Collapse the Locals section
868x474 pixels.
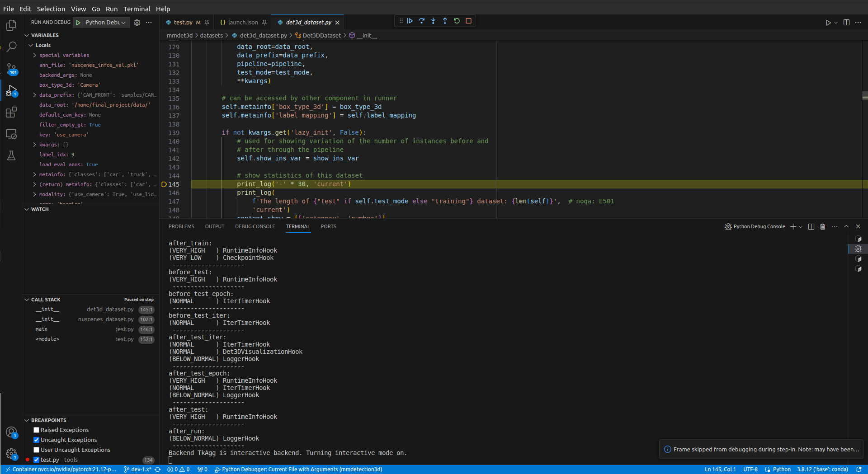[31, 45]
